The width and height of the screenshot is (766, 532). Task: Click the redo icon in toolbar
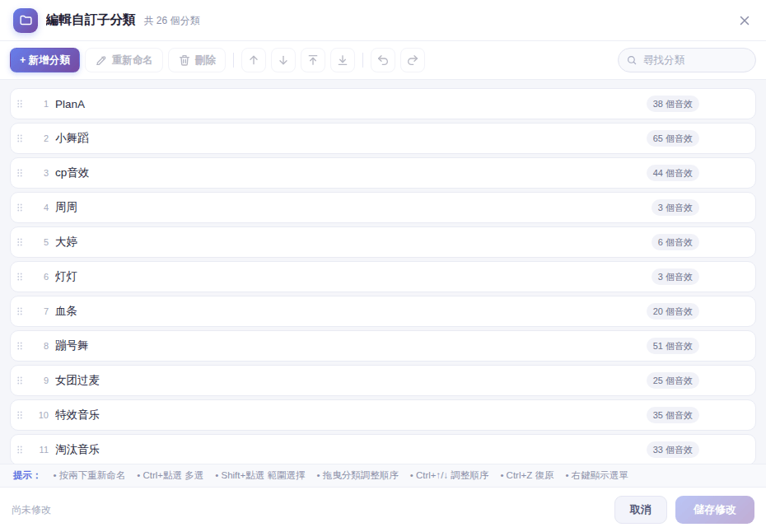pos(413,60)
